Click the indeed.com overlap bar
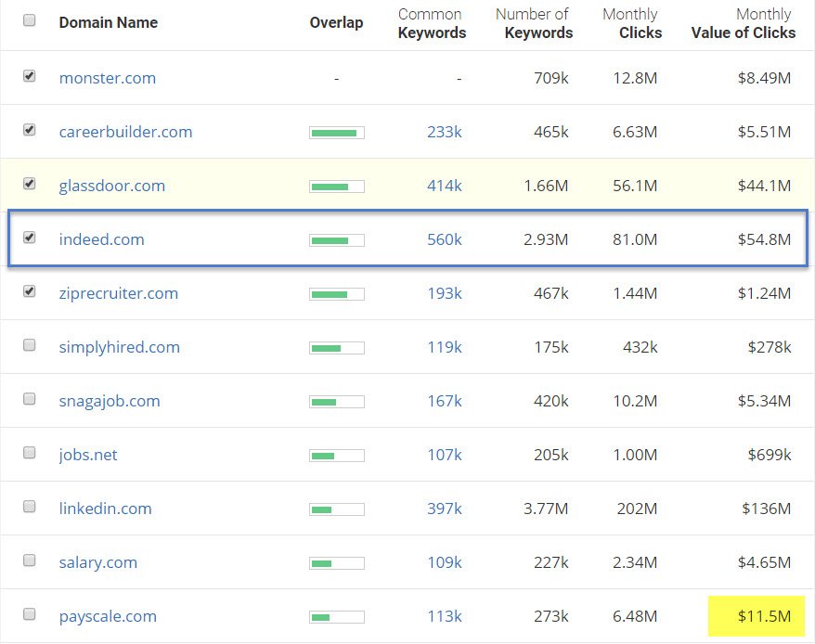The width and height of the screenshot is (815, 644). (x=337, y=240)
